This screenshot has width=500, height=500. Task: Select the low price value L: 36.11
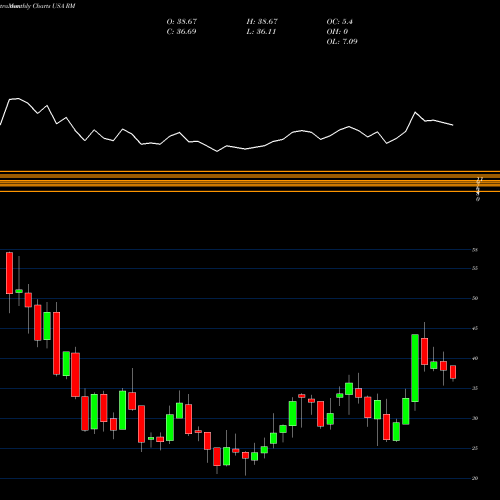point(261,32)
